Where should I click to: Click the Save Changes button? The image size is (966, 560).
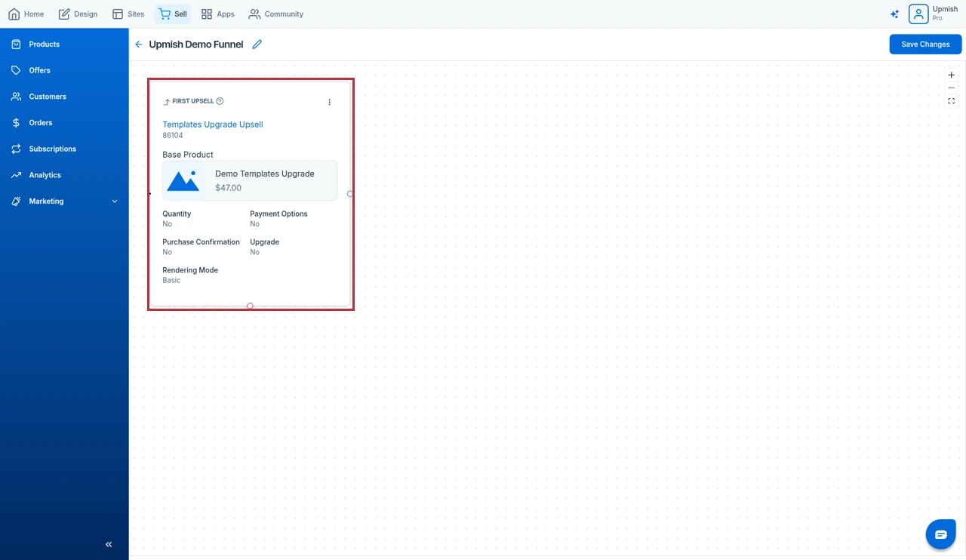pyautogui.click(x=925, y=45)
